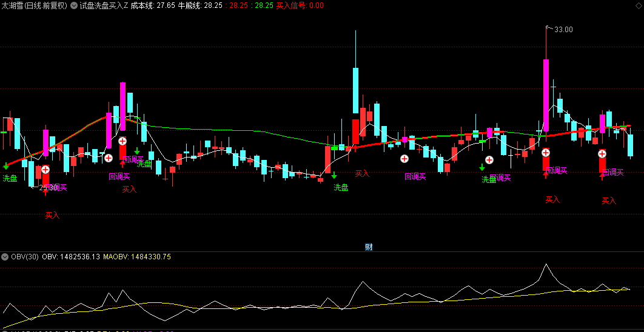This screenshot has width=644, height=332.
Task: Click the 牛熊线: 28.25 white readout
Action: tap(200, 5)
